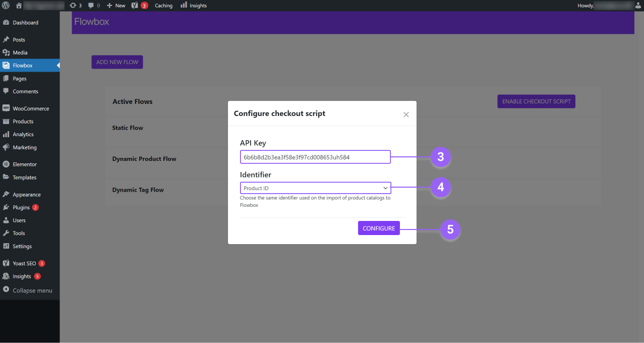Open comments bubble icon in admin bar

91,6
